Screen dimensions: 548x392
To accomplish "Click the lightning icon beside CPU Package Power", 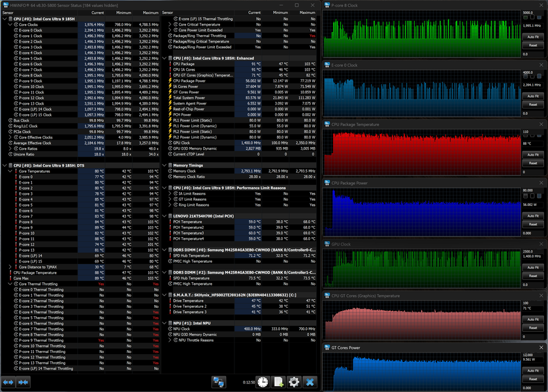I will 170,81.
